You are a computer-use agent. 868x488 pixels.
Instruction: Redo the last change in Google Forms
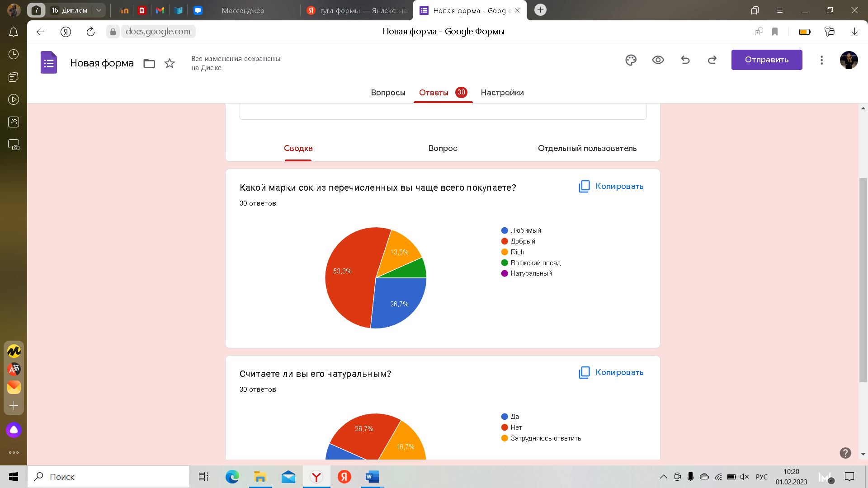coord(712,60)
